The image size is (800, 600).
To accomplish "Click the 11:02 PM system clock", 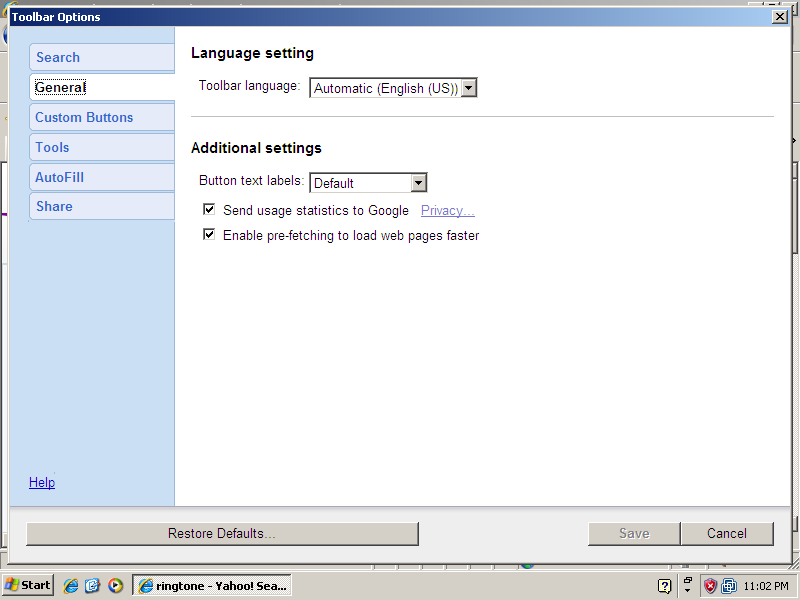I will pos(766,586).
